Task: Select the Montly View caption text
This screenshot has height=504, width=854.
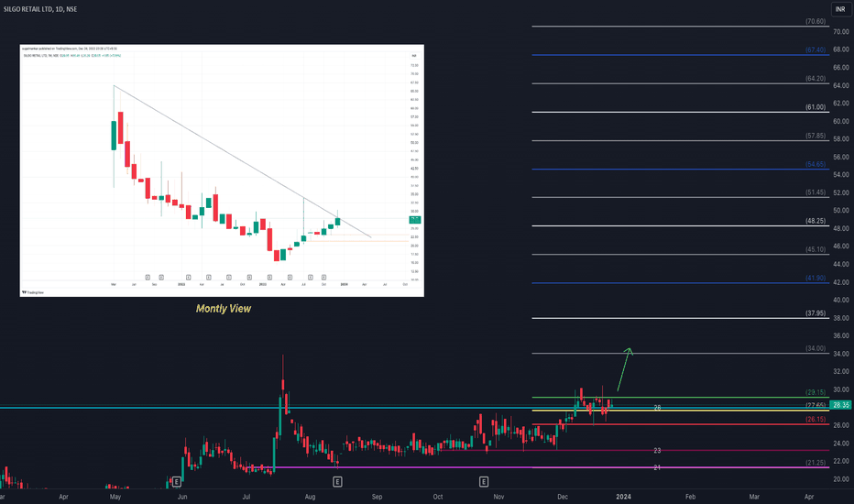Action: pyautogui.click(x=224, y=309)
